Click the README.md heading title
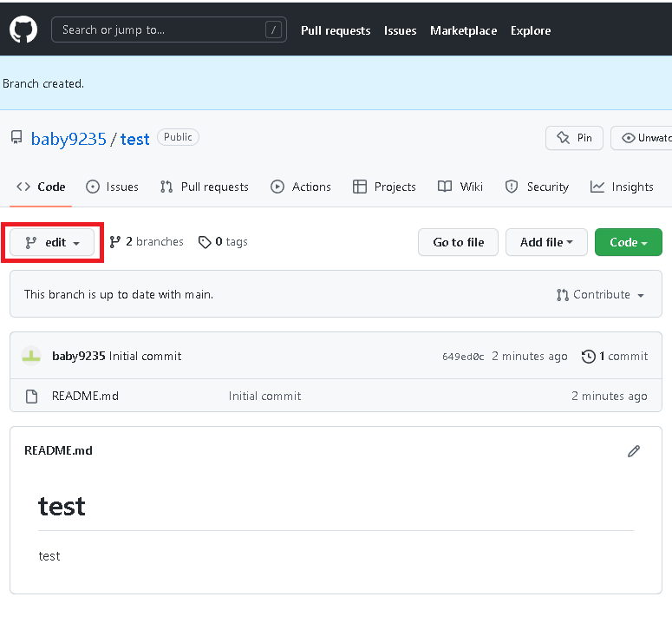 point(58,450)
